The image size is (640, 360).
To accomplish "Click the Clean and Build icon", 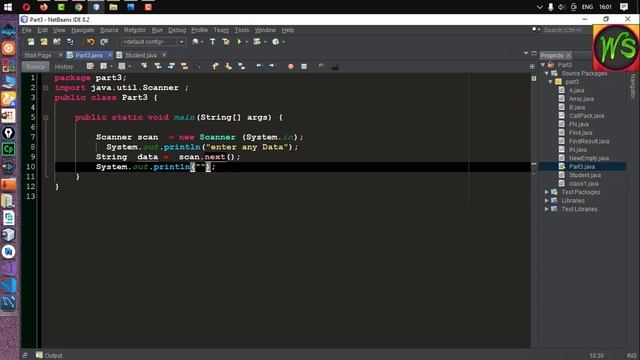I will pos(226,42).
